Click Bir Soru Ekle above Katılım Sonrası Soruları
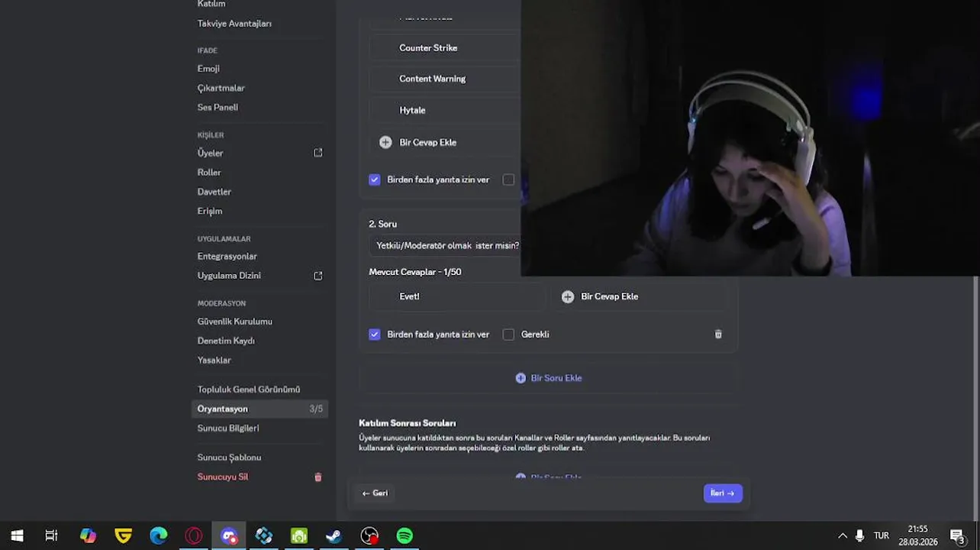Viewport: 980px width, 550px height. 549,378
